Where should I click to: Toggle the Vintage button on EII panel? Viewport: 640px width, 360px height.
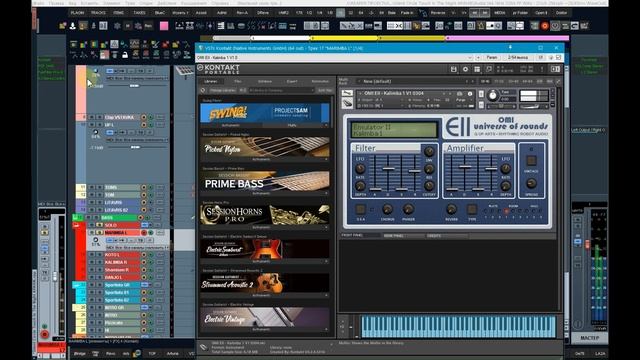(531, 160)
